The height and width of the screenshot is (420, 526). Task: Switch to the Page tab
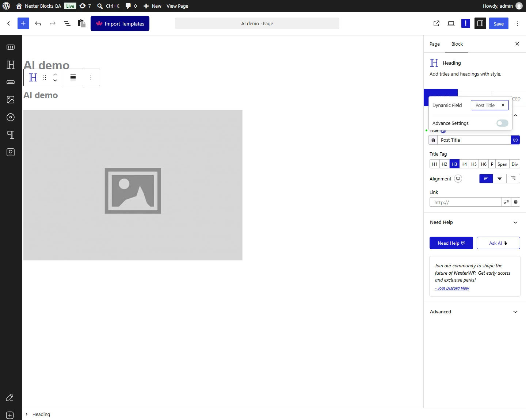pyautogui.click(x=435, y=44)
